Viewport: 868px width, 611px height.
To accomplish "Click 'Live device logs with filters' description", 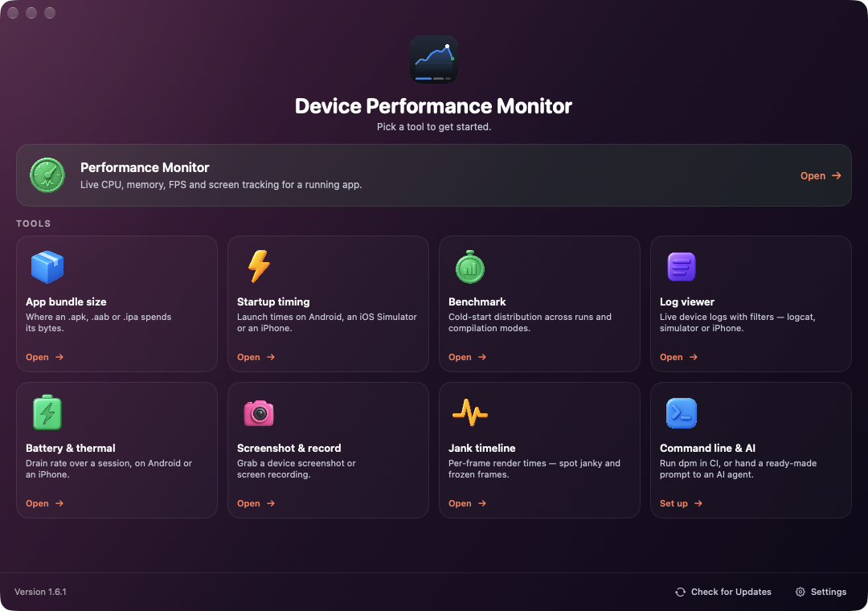I will [737, 322].
